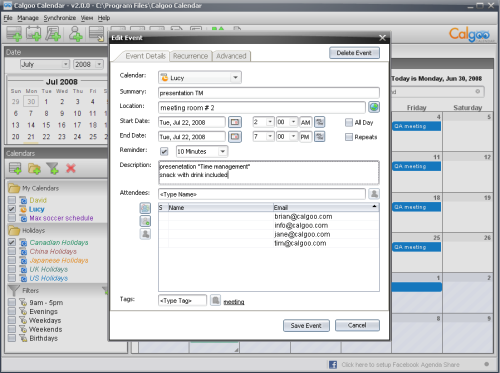The width and height of the screenshot is (500, 373).
Task: Click the add new calendar icon in Calendars panel
Action: tap(15, 168)
